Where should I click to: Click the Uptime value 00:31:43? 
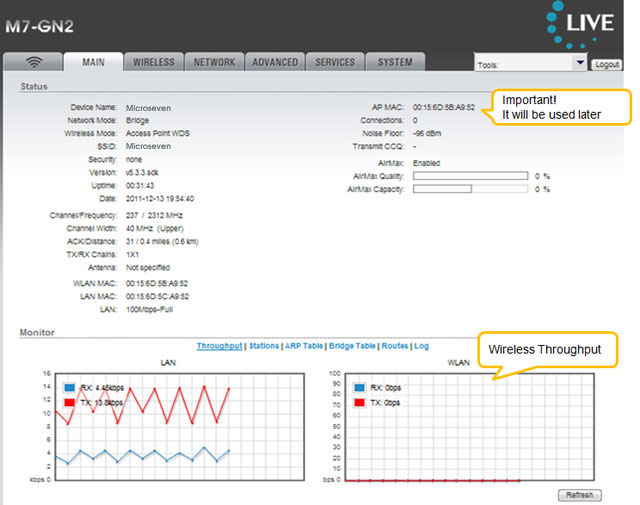(x=140, y=185)
